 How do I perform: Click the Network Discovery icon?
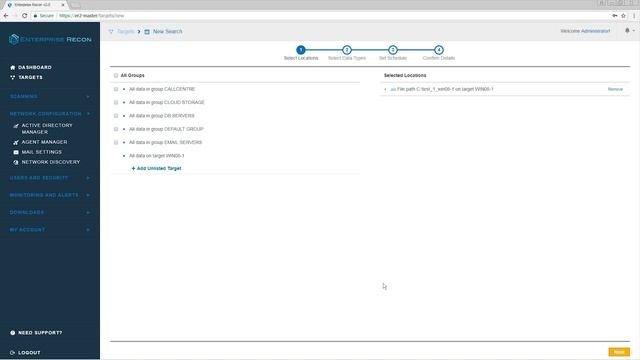[x=16, y=162]
